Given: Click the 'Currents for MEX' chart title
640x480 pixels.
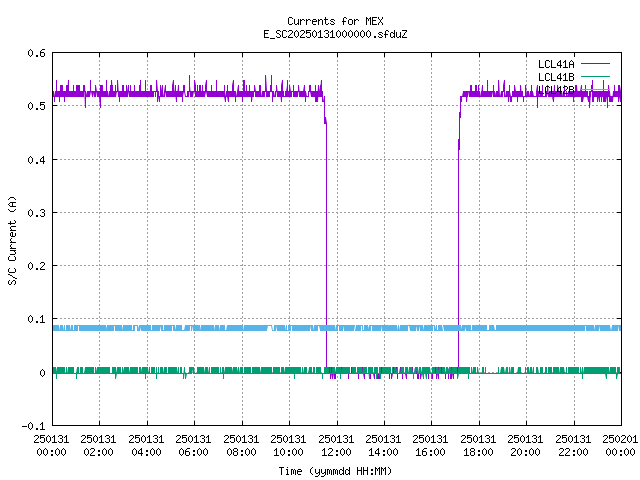Looking at the screenshot, I should [x=335, y=21].
